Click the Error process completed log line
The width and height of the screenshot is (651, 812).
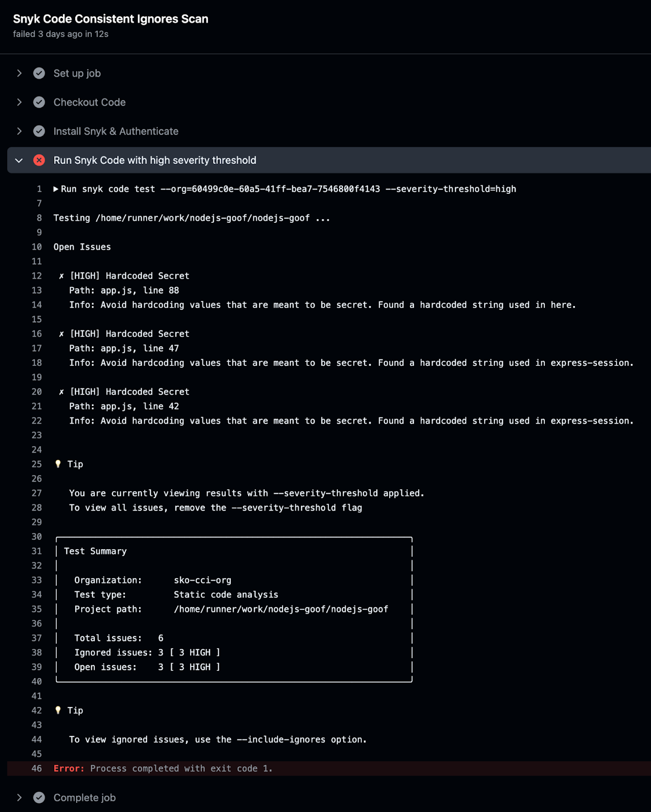(x=163, y=768)
